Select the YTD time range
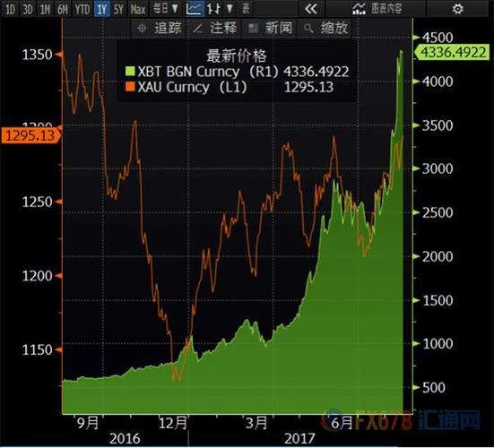The image size is (494, 448). point(82,10)
